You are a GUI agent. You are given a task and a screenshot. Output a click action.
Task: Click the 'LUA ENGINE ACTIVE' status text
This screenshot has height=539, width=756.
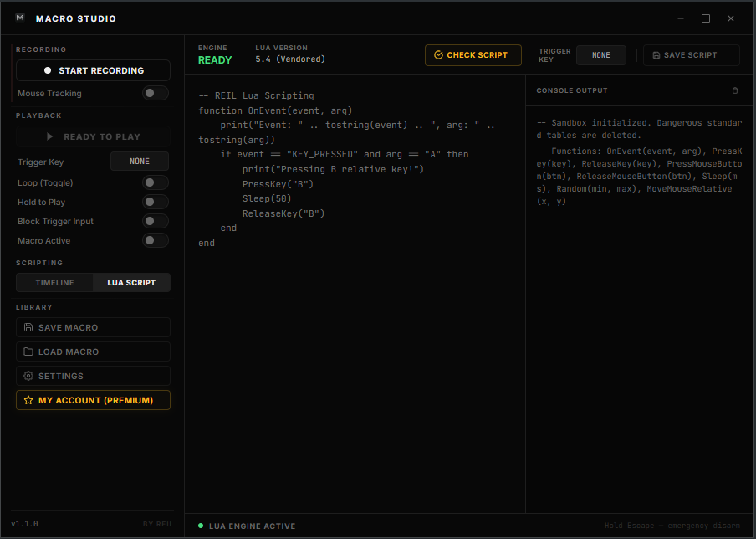[253, 526]
